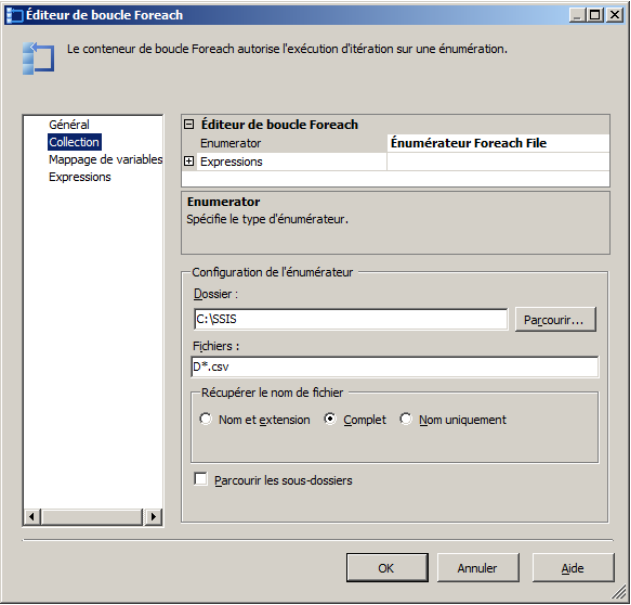Click the title bar application icon

click(14, 14)
